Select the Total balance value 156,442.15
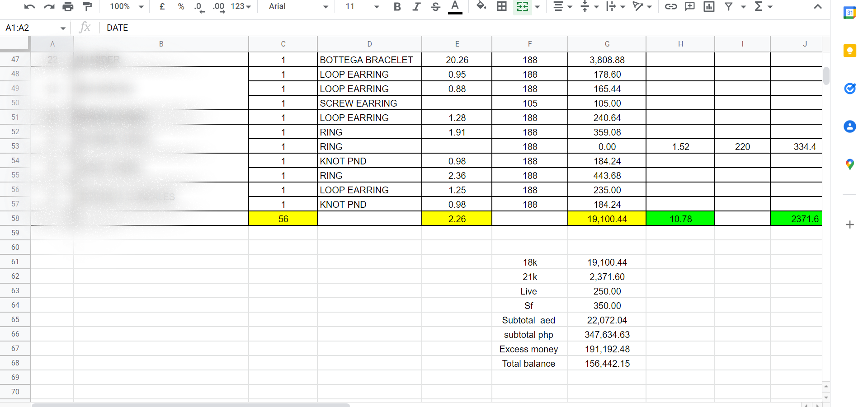The image size is (868, 407). tap(607, 363)
